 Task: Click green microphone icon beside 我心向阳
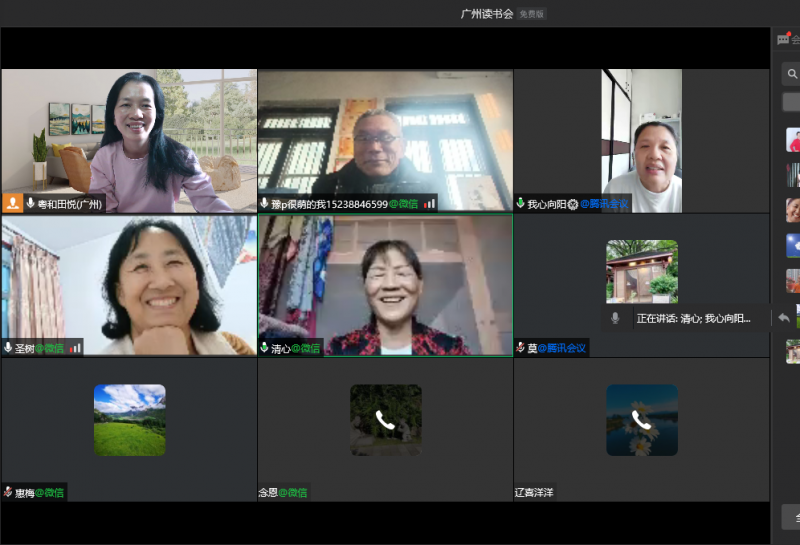pyautogui.click(x=520, y=203)
